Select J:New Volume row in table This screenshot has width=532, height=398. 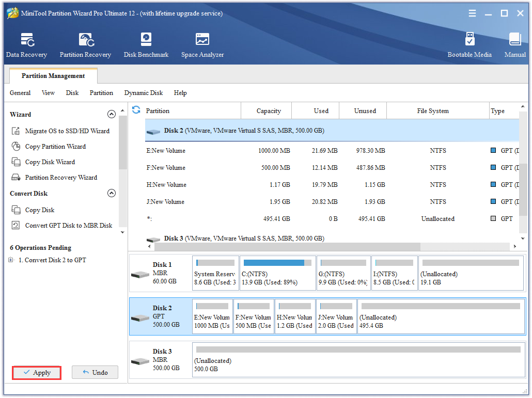(332, 201)
